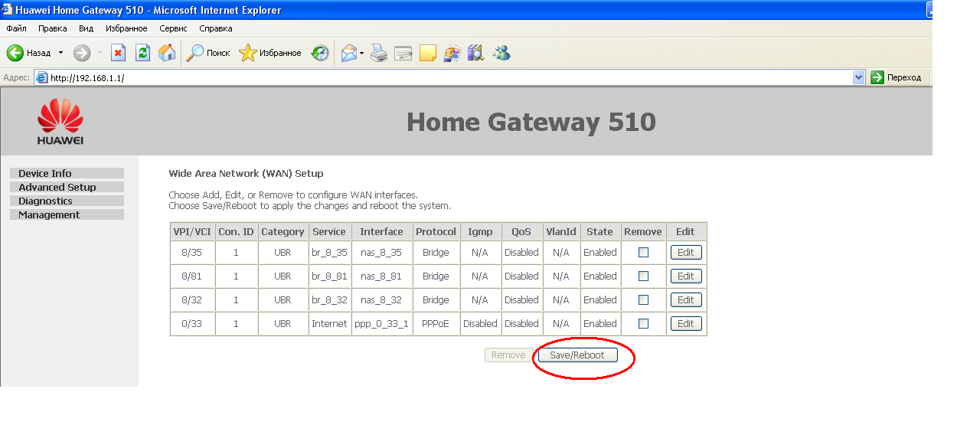Click the VPI/VCI column header

(192, 231)
